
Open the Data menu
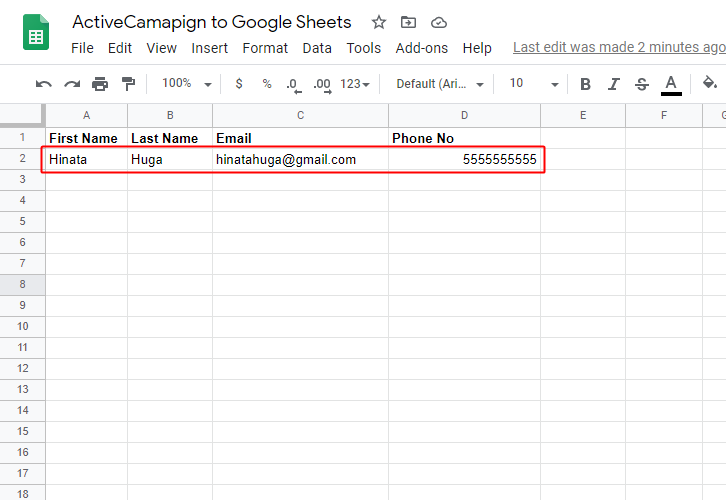[317, 48]
